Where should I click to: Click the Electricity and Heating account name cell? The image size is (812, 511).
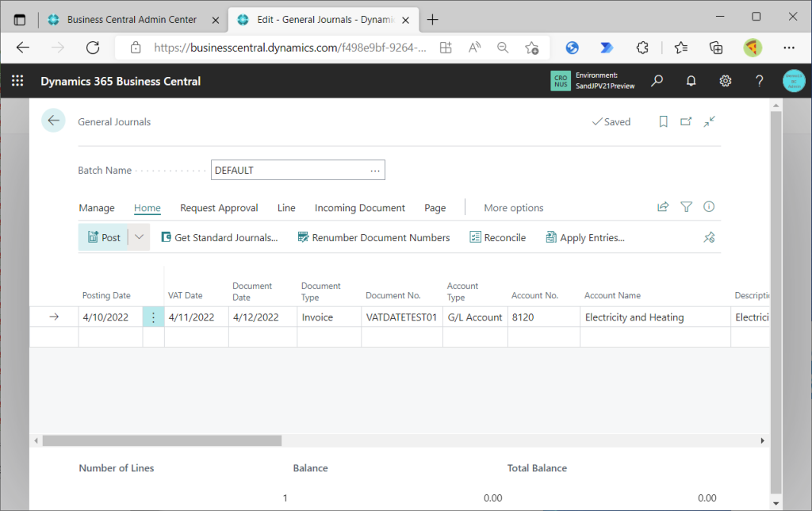655,317
